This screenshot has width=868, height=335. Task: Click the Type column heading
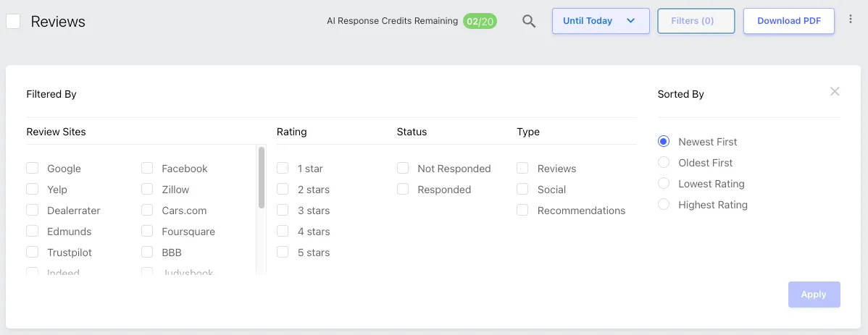tap(528, 132)
